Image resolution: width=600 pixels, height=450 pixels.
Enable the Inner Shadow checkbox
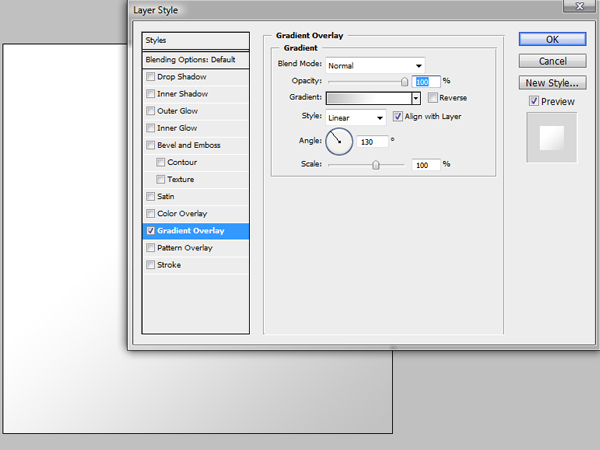click(x=150, y=94)
